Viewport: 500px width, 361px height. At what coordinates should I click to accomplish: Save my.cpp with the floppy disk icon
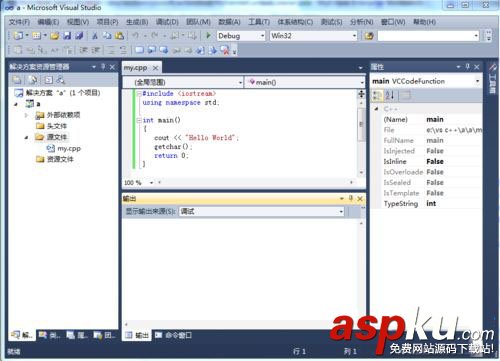point(67,35)
